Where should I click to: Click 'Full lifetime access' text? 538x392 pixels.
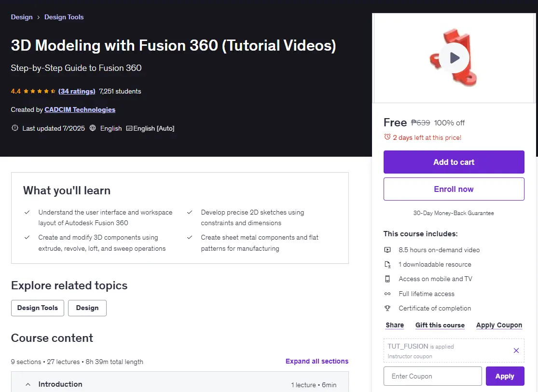(x=427, y=294)
